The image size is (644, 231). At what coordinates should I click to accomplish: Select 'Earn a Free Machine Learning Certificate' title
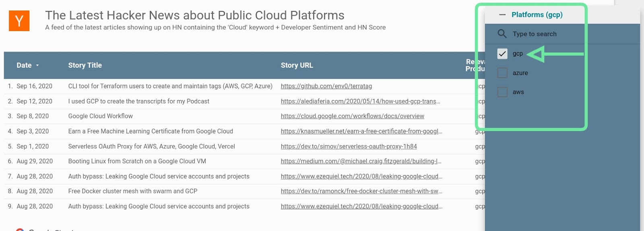(x=151, y=131)
